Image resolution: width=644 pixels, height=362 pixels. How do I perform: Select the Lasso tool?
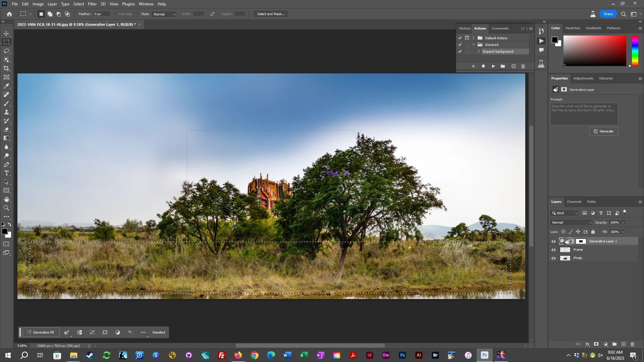tap(6, 51)
